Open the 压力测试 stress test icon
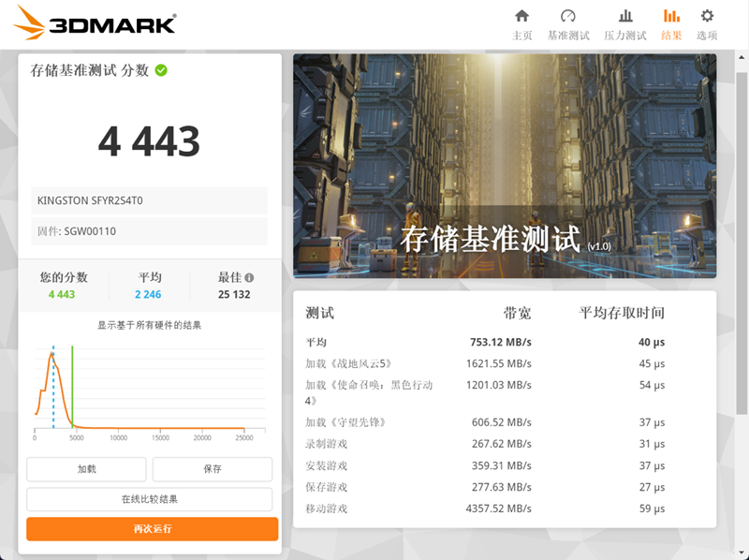This screenshot has width=749, height=560. tap(625, 16)
